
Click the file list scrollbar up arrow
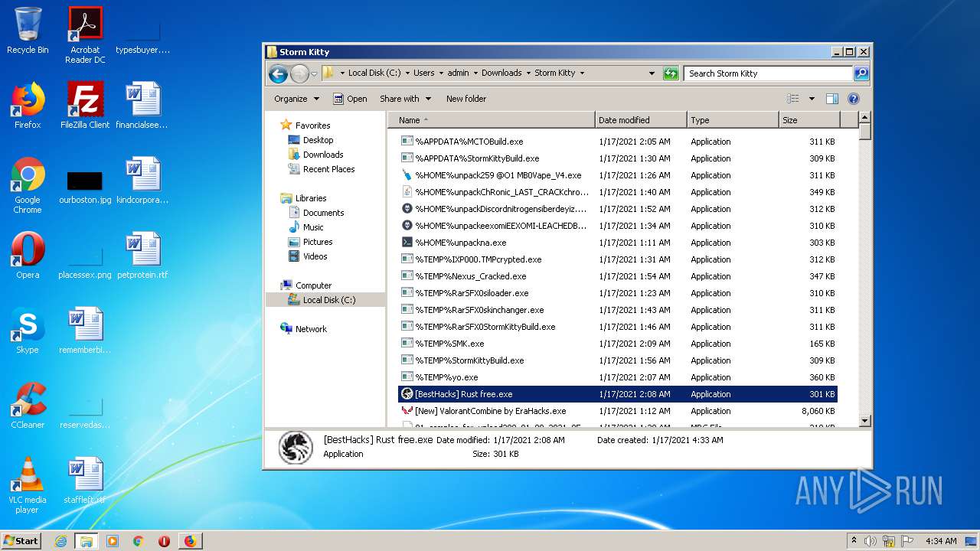point(865,118)
